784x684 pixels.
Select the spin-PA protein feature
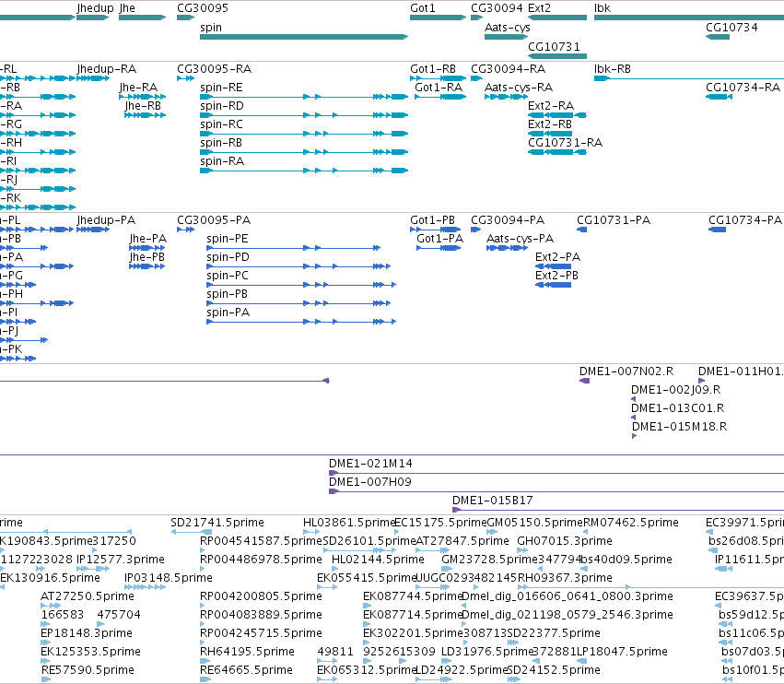point(301,322)
